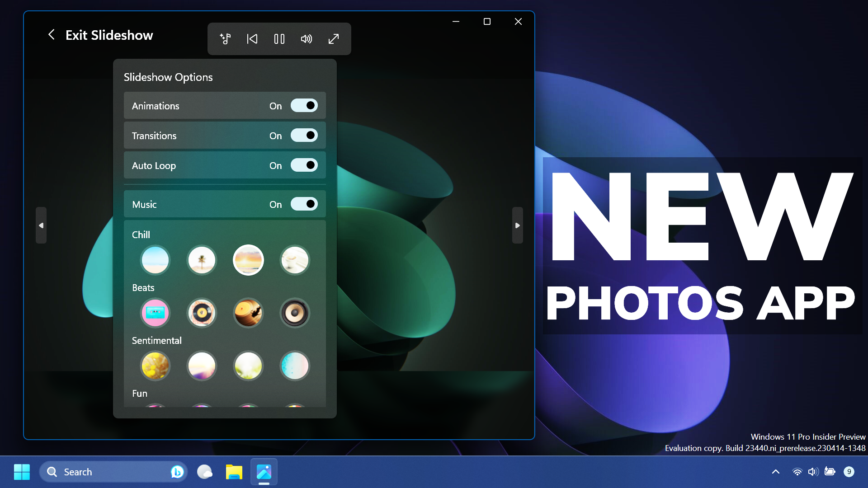Select the speaker cone track under Beats
This screenshot has height=488, width=868.
pos(295,313)
